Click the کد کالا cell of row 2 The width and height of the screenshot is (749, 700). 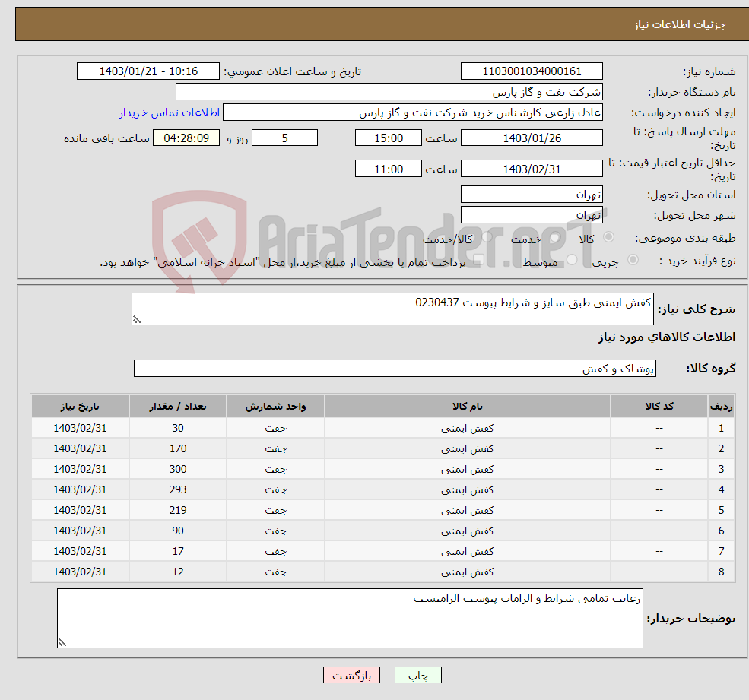tap(659, 449)
